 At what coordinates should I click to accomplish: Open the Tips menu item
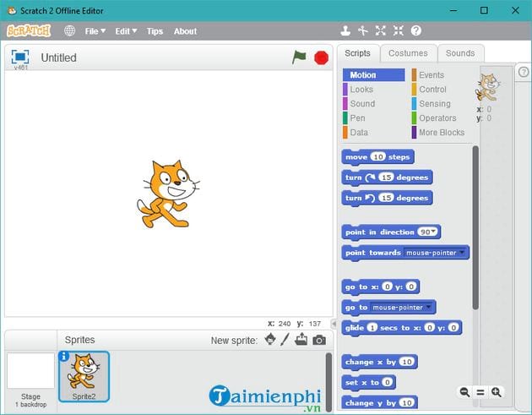155,31
